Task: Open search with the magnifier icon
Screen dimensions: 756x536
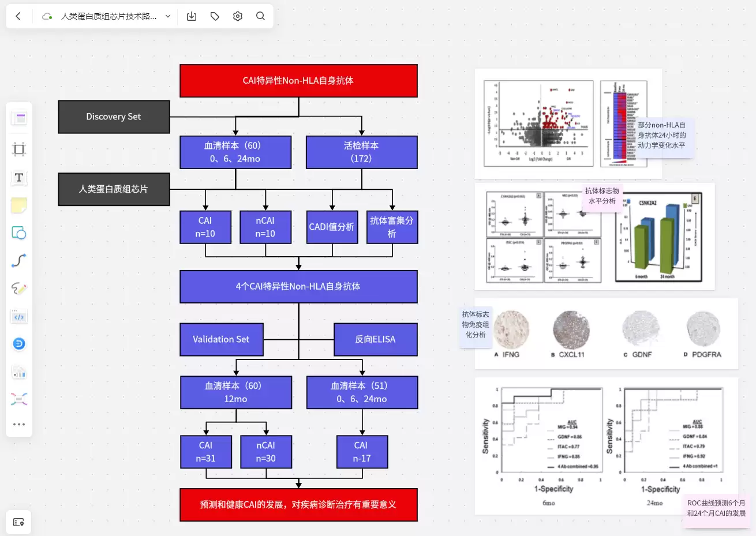Action: pyautogui.click(x=260, y=16)
